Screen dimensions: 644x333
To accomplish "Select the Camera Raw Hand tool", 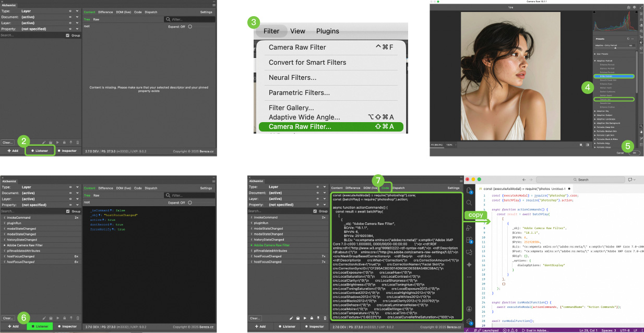I will coord(640,133).
